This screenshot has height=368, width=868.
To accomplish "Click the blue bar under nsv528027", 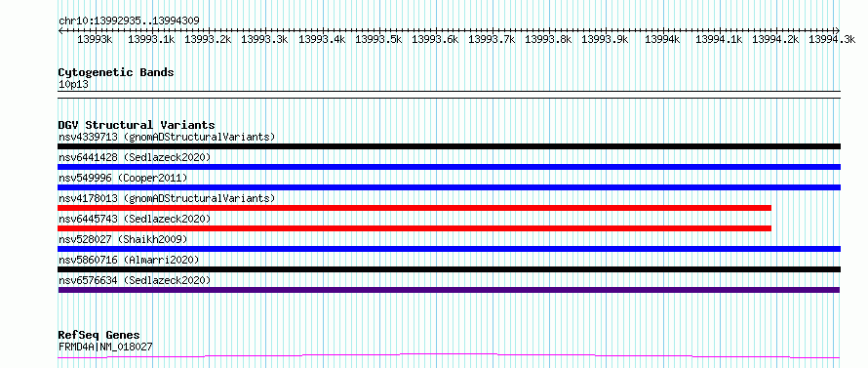I will [x=449, y=249].
